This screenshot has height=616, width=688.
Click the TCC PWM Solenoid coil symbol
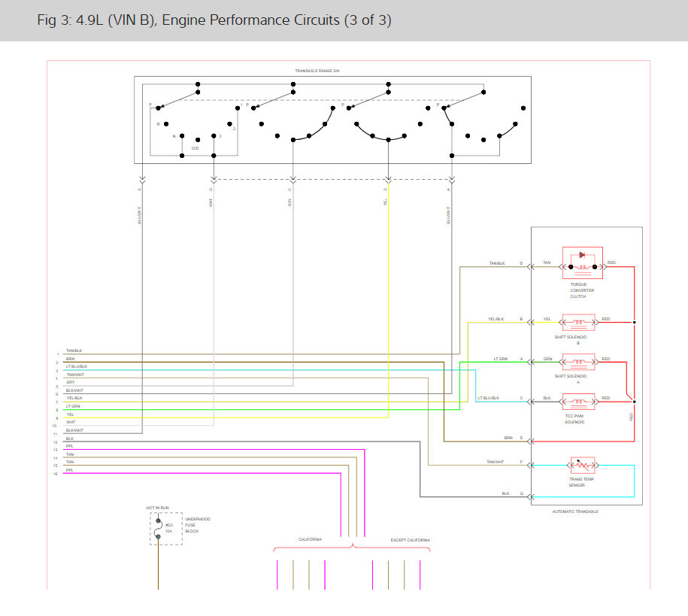tap(579, 402)
